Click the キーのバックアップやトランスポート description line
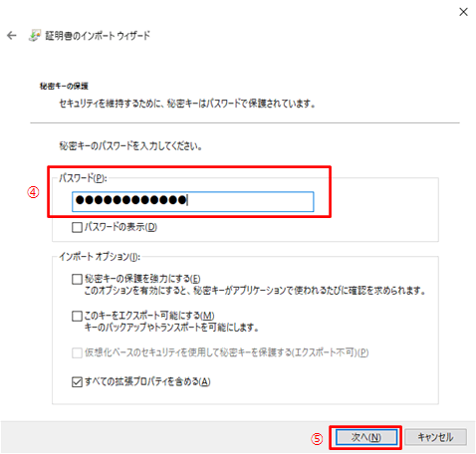The width and height of the screenshot is (476, 454). pyautogui.click(x=171, y=328)
